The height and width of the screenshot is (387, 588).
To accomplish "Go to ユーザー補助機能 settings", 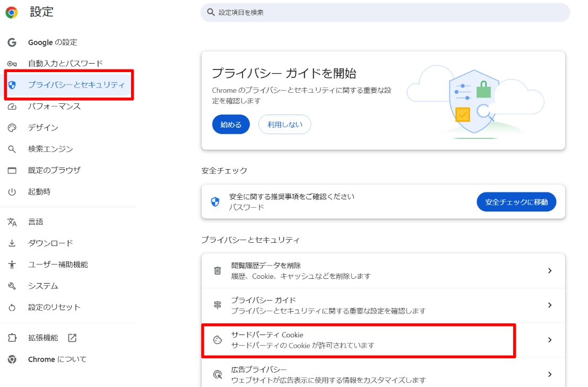I will [x=58, y=265].
